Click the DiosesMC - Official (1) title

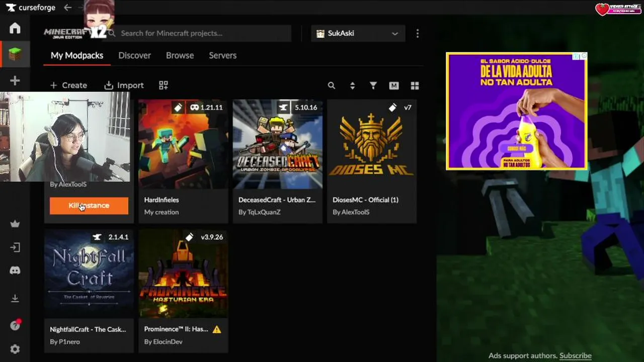[x=365, y=200]
